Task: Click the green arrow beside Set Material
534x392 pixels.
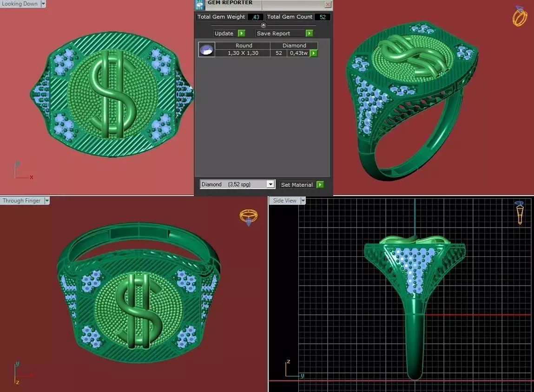Action: (320, 185)
